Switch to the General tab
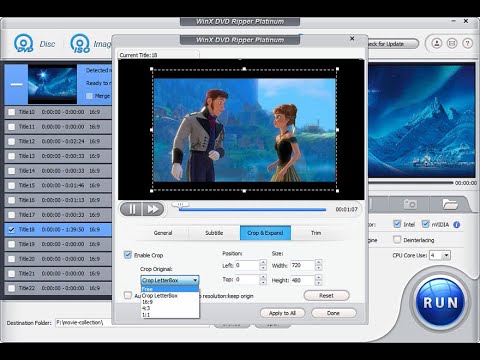Screen dimensions: 480x360 point(163,233)
